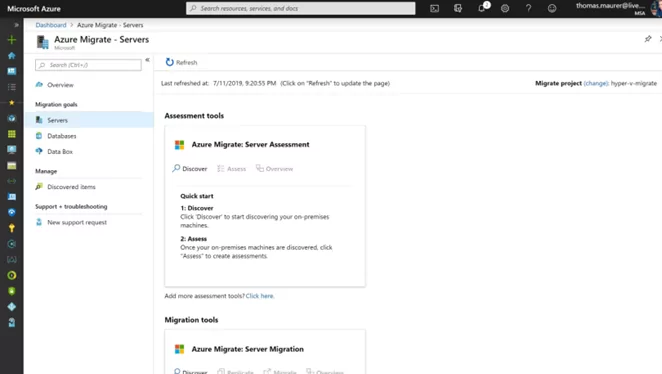
Task: Click Assess in the Server Assessment card
Action: (231, 168)
